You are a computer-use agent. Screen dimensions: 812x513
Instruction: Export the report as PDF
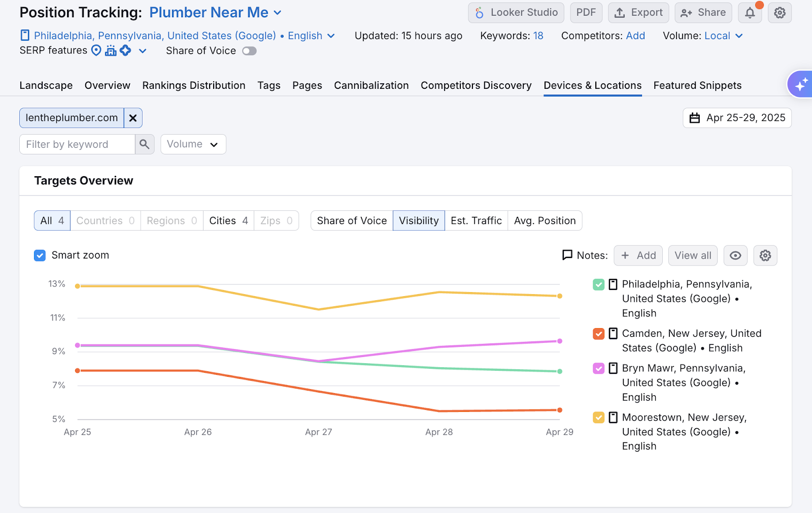coord(586,12)
